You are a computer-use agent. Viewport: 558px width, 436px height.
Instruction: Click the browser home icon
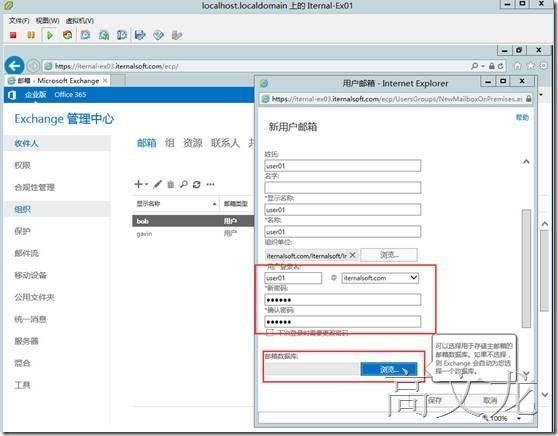pyautogui.click(x=517, y=66)
